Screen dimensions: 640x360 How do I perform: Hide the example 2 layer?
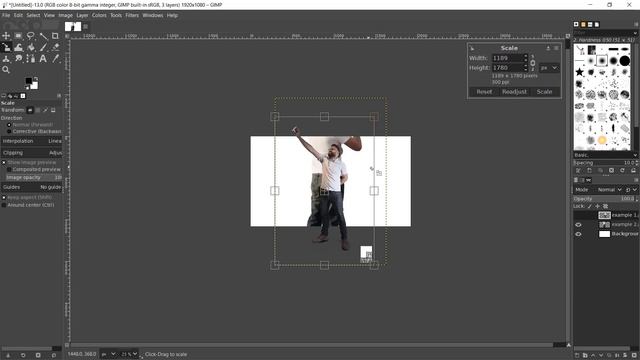click(x=578, y=225)
